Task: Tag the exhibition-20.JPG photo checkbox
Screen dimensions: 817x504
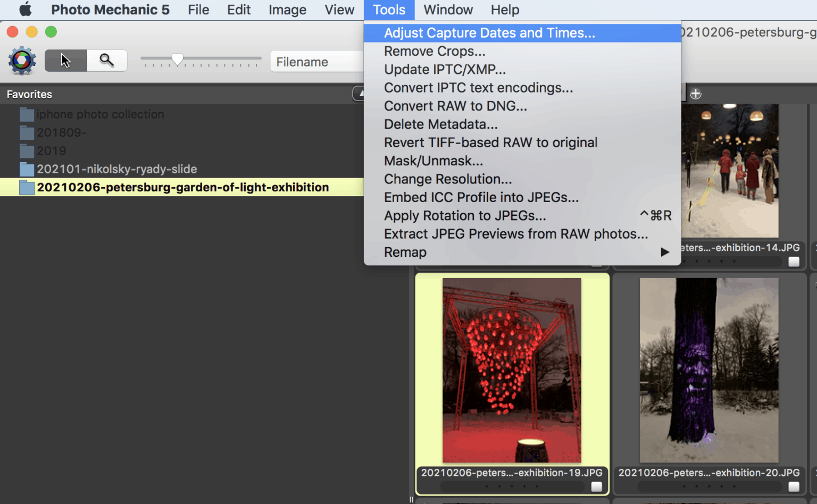Action: pos(793,486)
